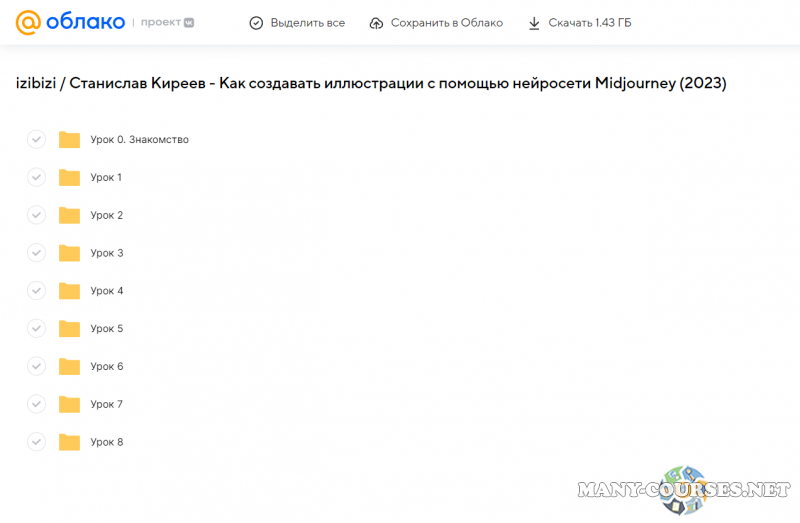The image size is (800, 523).
Task: Check the selection circle for Урок 7
Action: pyautogui.click(x=37, y=404)
